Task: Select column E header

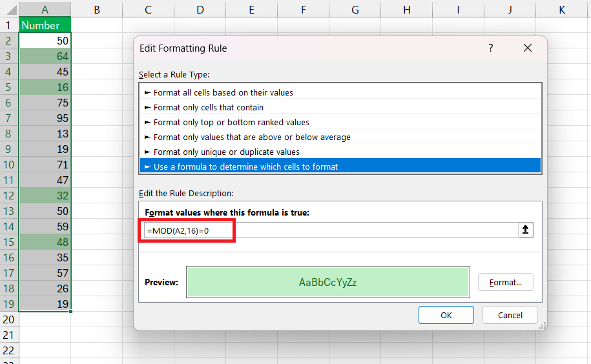Action: 251,10
